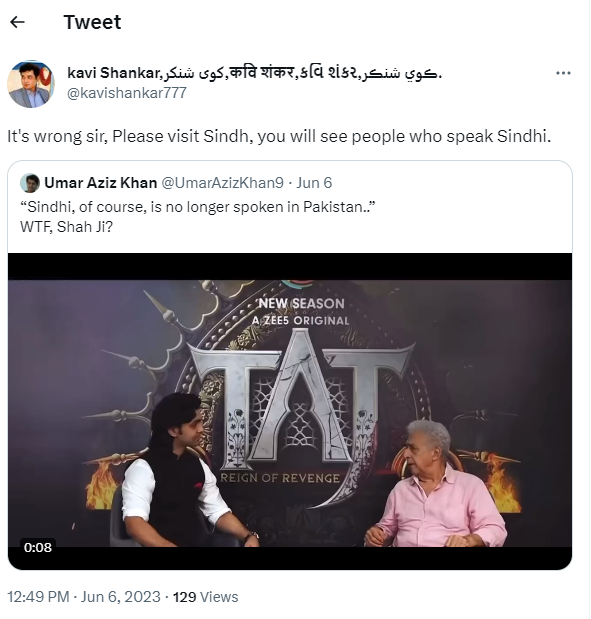Click the REIGN OF REVENGE poster area in video
The width and height of the screenshot is (591, 619).
[x=280, y=478]
